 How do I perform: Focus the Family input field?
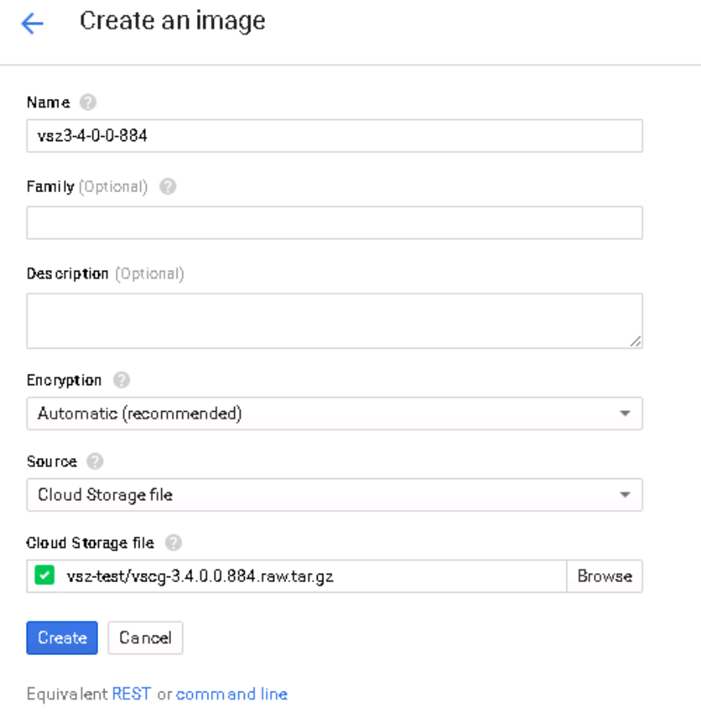pyautogui.click(x=334, y=222)
